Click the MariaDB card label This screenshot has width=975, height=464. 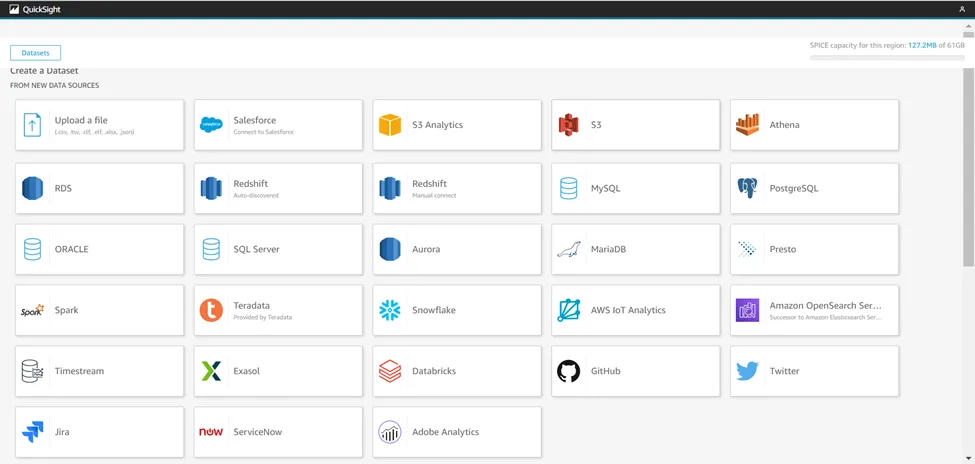point(609,249)
